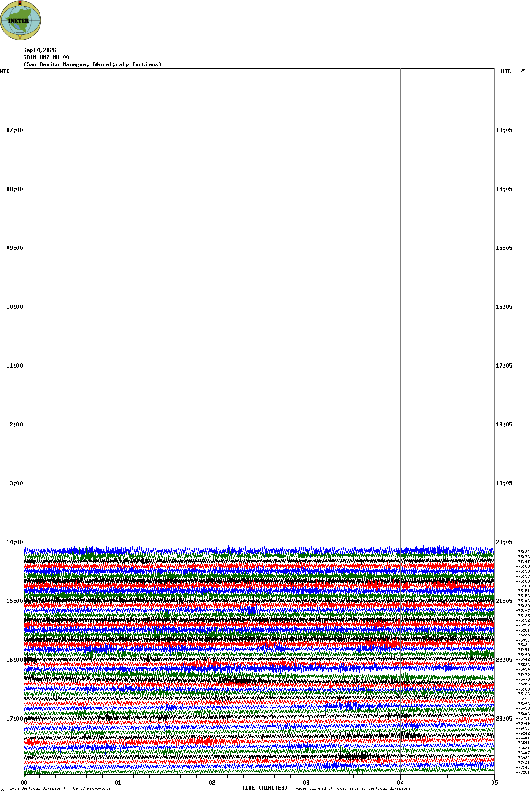Image resolution: width=532 pixels, height=795 pixels.
Task: Click the 23:05 UTC time marker
Action: tap(504, 719)
